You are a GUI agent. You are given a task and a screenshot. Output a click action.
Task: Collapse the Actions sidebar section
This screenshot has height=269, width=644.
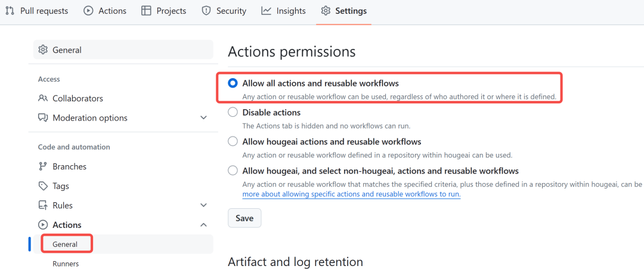click(203, 225)
